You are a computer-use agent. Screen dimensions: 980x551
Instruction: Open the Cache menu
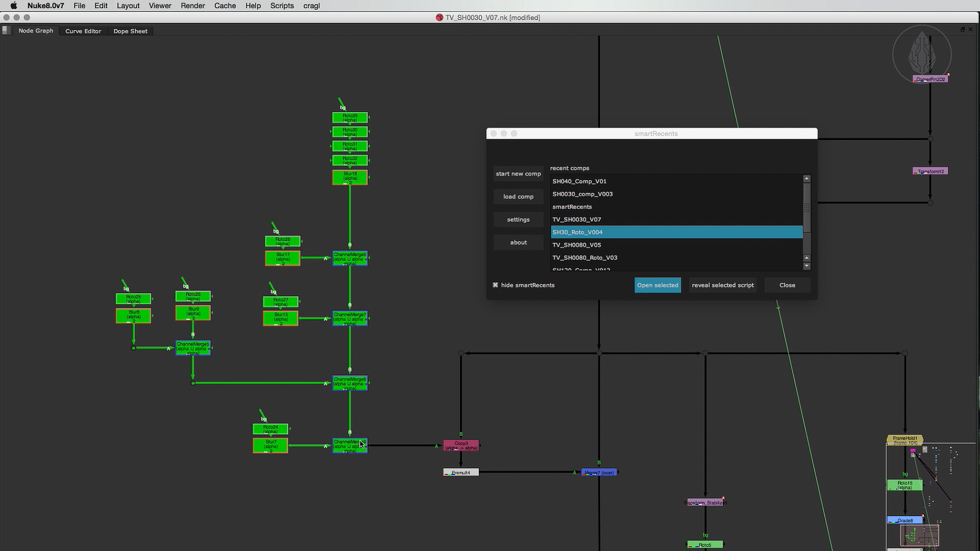225,6
